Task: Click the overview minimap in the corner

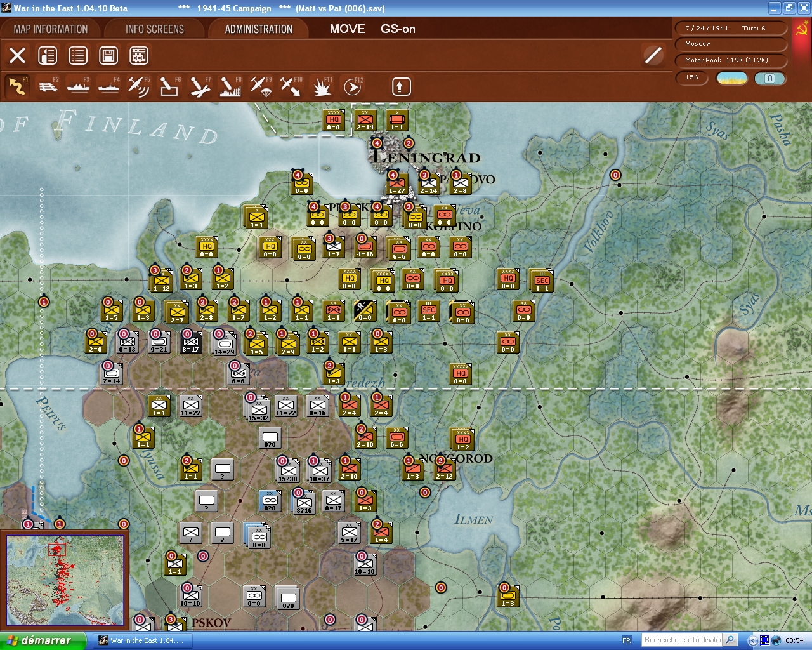Action: (65, 580)
